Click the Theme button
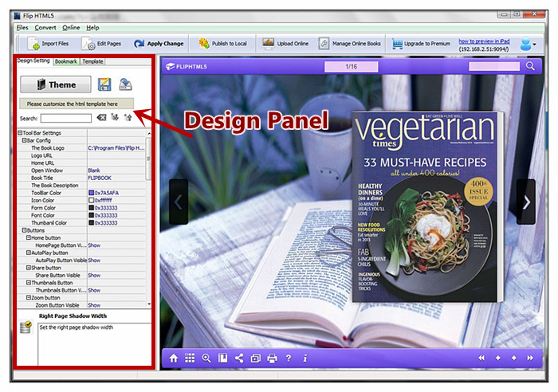This screenshot has height=392, width=558. [x=56, y=84]
